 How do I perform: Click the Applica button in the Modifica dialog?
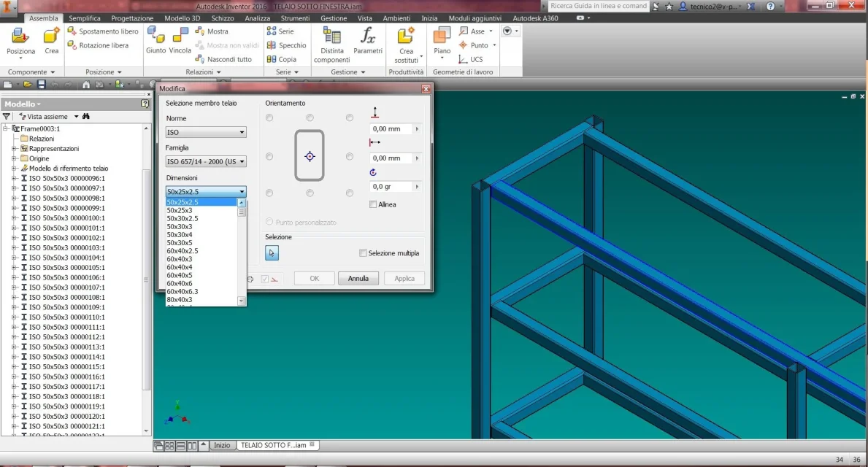(404, 278)
